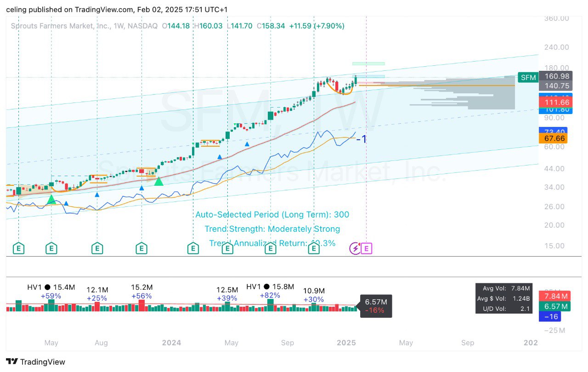Viewport: 588px width, 372px height.
Task: Click the 6.57M volume tooltip box
Action: 376,306
